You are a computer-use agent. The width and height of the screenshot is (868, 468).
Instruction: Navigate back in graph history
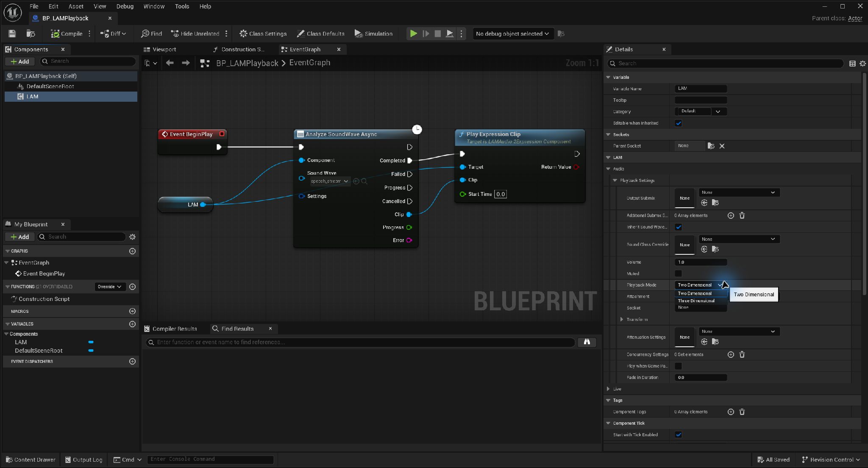[x=170, y=63]
